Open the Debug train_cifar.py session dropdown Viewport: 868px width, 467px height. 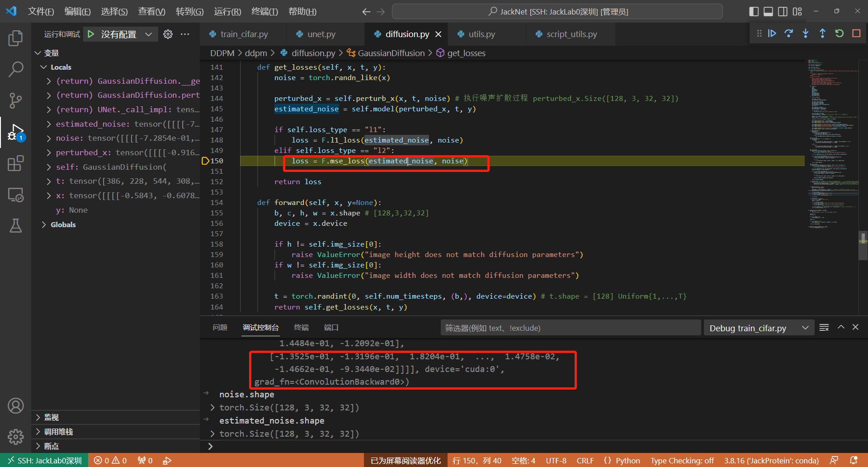(x=759, y=328)
